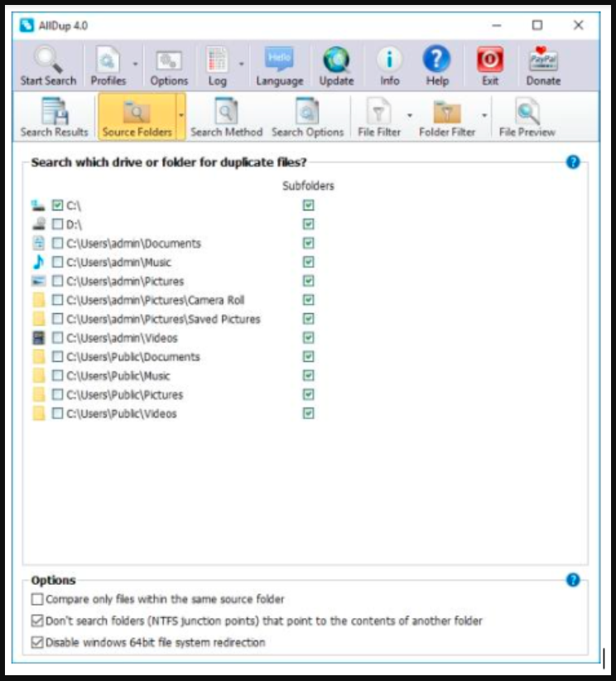Check C:\Users\Public\Pictures checkbox
616x681 pixels.
click(57, 394)
